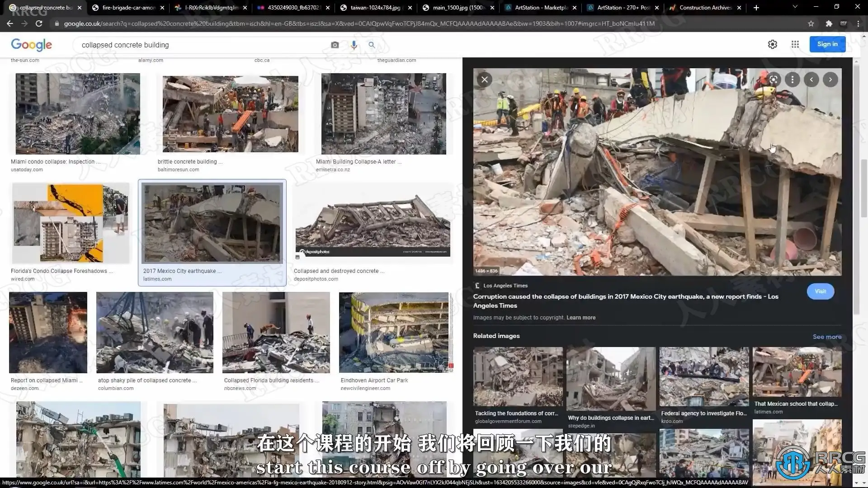The image size is (868, 488).
Task: Open the Google apps grid
Action: [795, 44]
